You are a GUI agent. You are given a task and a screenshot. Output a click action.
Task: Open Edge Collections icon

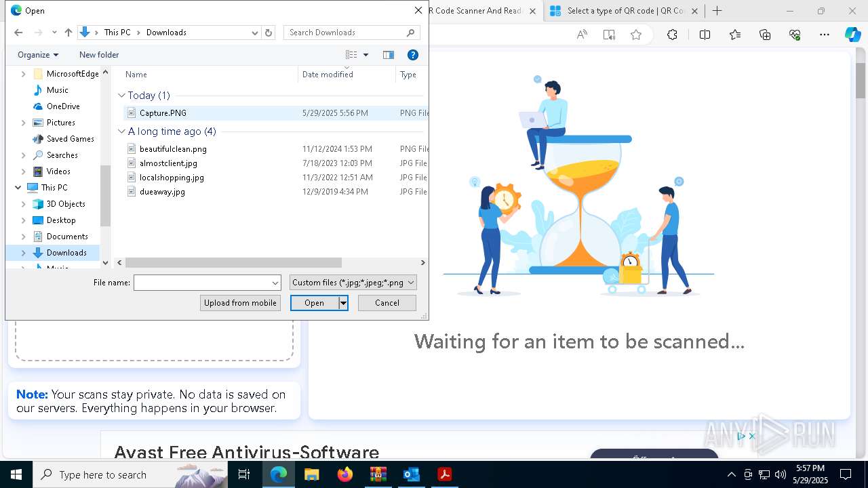(x=765, y=35)
